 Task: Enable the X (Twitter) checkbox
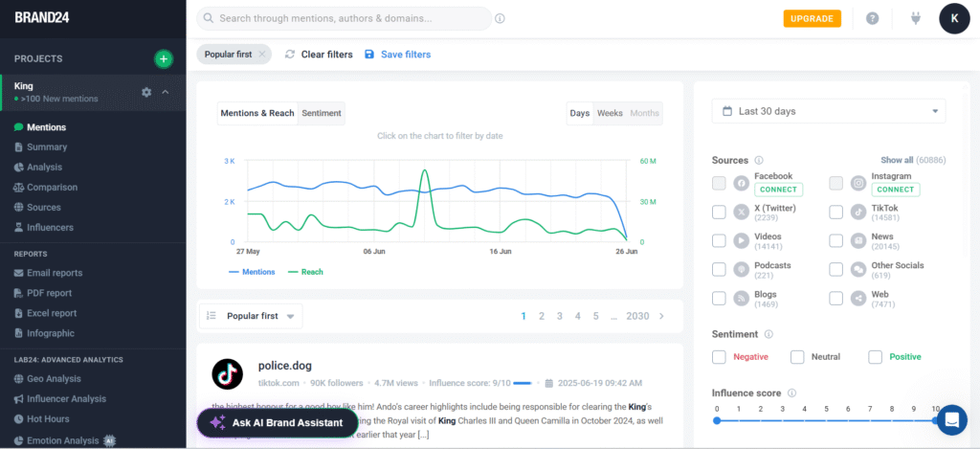click(x=719, y=212)
